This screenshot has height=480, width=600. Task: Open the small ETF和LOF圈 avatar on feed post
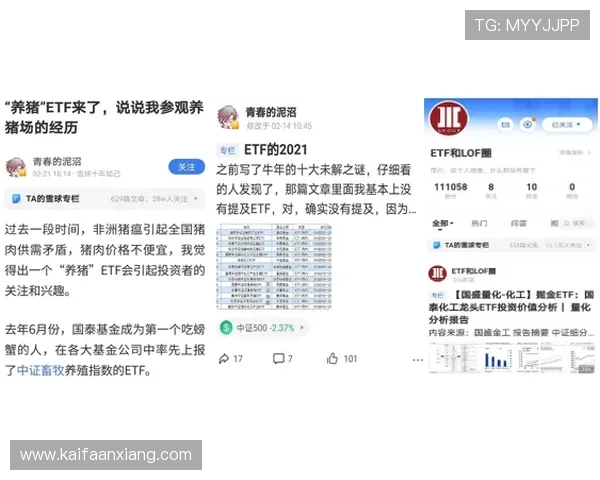[x=437, y=273]
